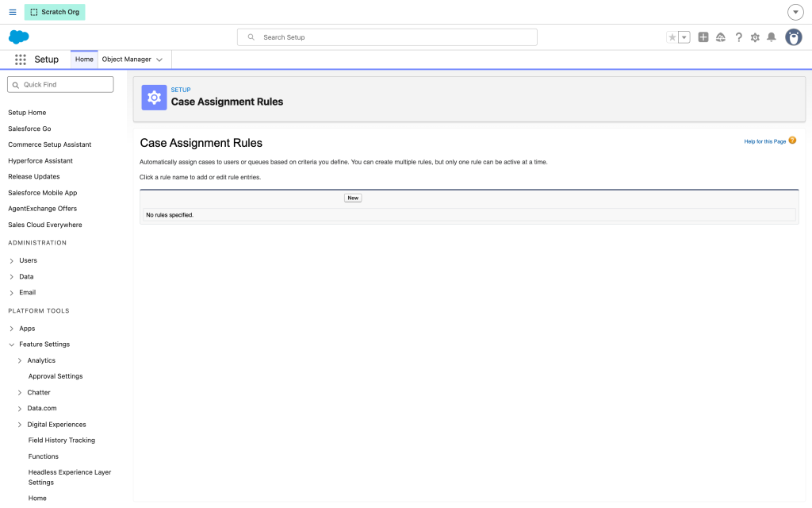Expand the Analytics subsection
This screenshot has height=508, width=812.
(20, 361)
